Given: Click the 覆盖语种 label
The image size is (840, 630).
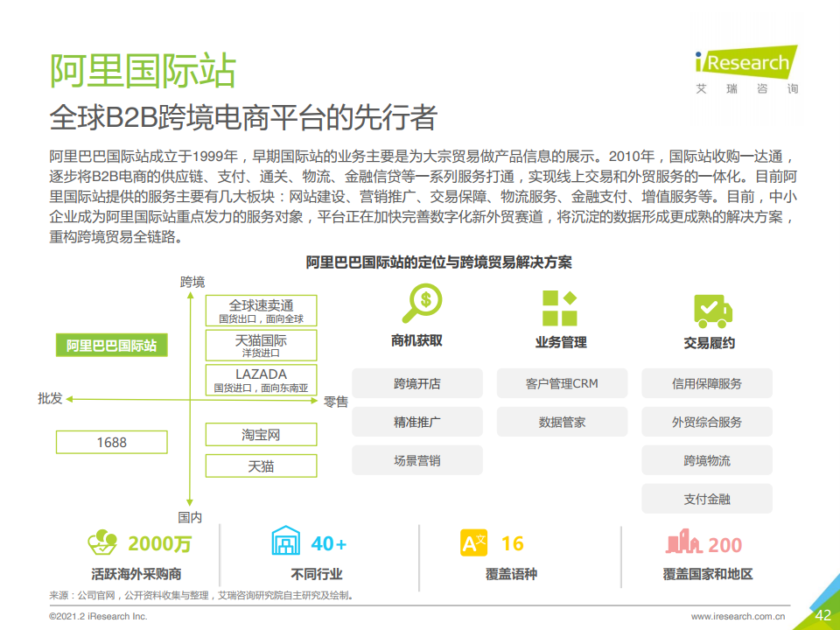Looking at the screenshot, I should [x=511, y=574].
